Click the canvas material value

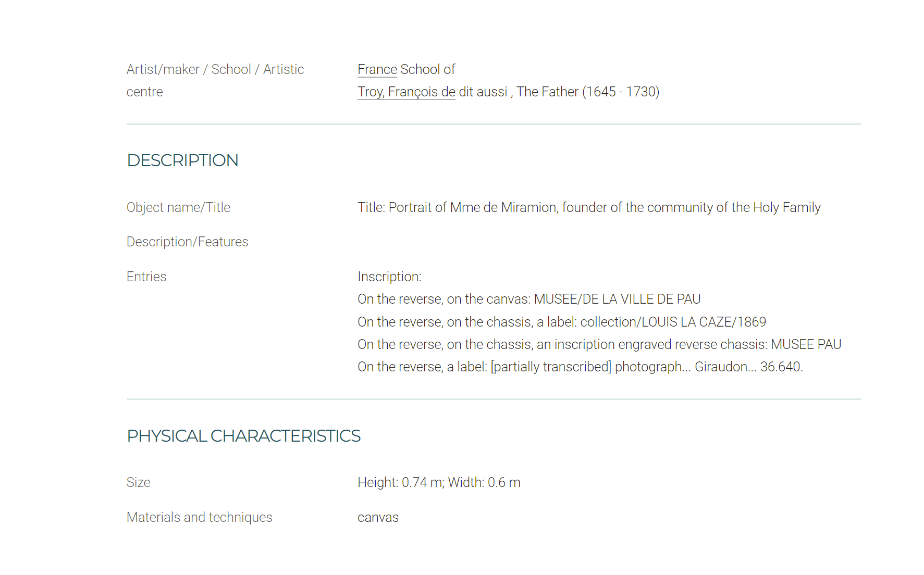click(378, 517)
